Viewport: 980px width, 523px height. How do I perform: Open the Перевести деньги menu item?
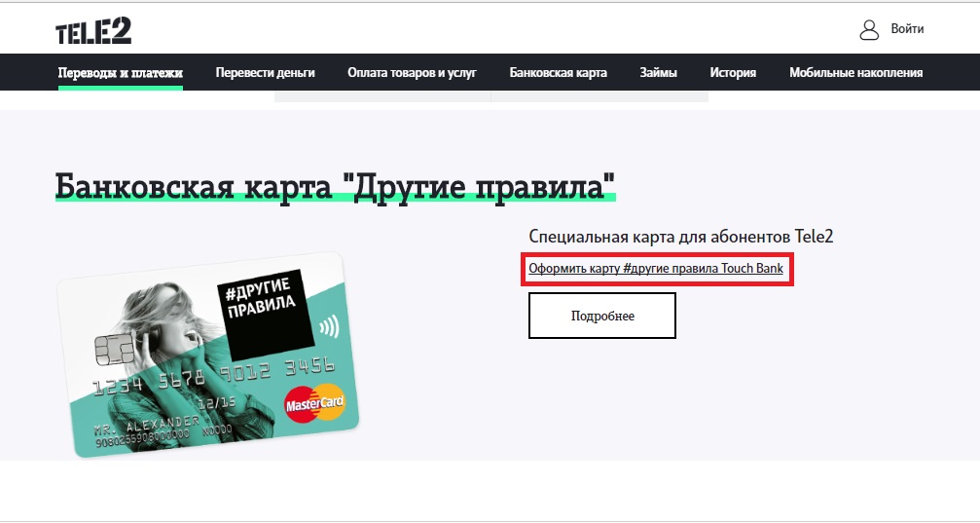(x=265, y=73)
